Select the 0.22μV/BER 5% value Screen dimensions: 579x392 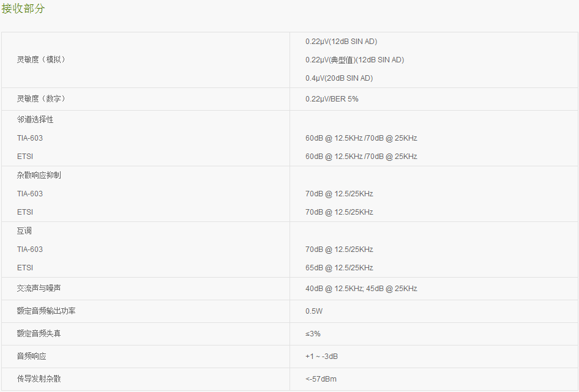(x=332, y=99)
